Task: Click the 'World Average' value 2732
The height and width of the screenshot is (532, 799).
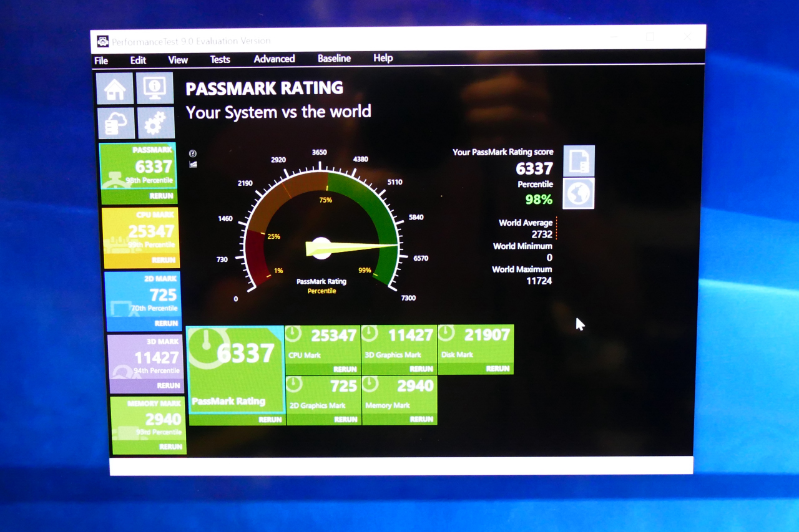Action: point(542,235)
